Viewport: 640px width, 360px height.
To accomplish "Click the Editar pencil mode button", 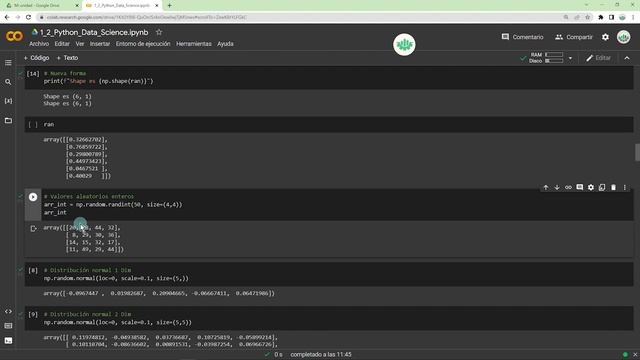I will 598,58.
